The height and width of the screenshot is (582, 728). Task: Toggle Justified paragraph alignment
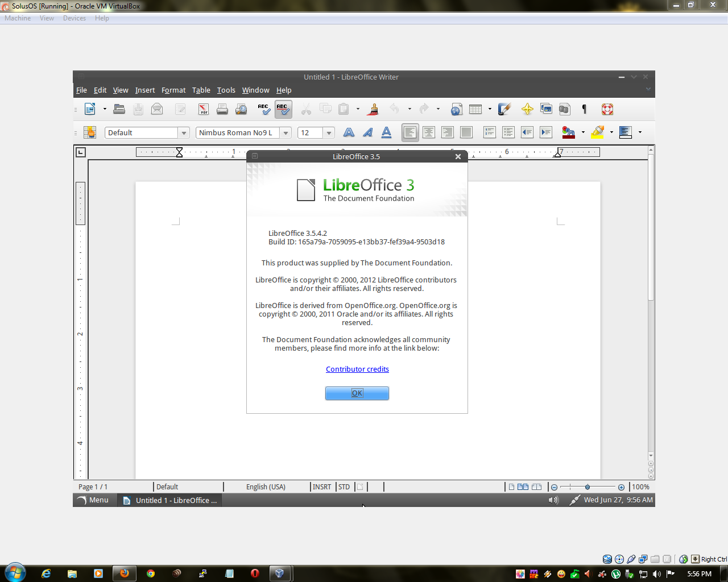tap(466, 132)
